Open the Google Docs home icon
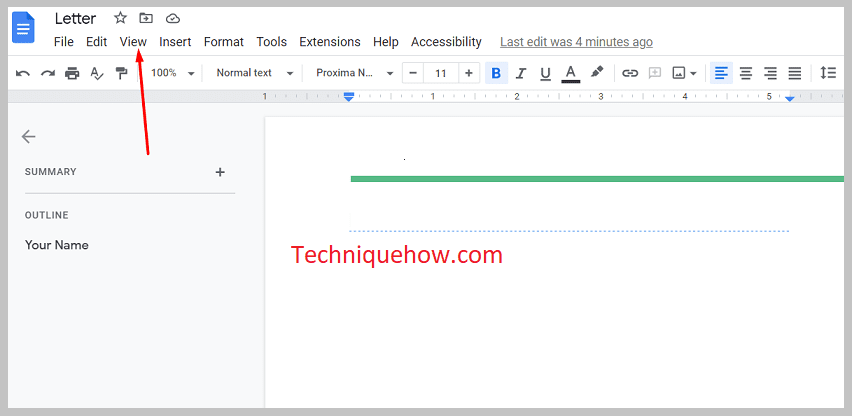Image resolution: width=852 pixels, height=416 pixels. (x=23, y=28)
